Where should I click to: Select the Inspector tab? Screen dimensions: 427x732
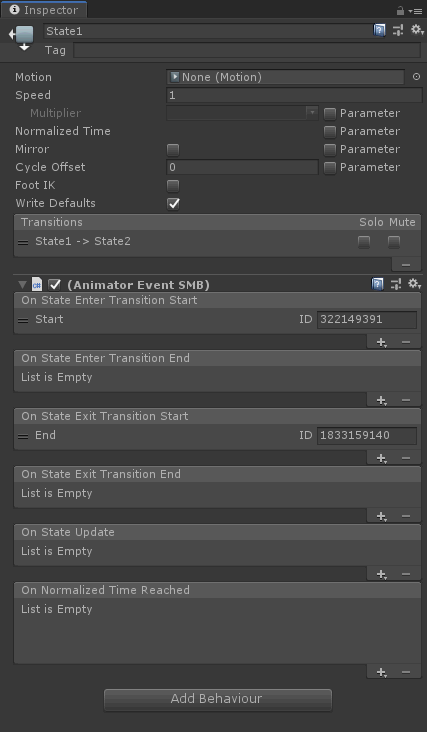pyautogui.click(x=43, y=10)
